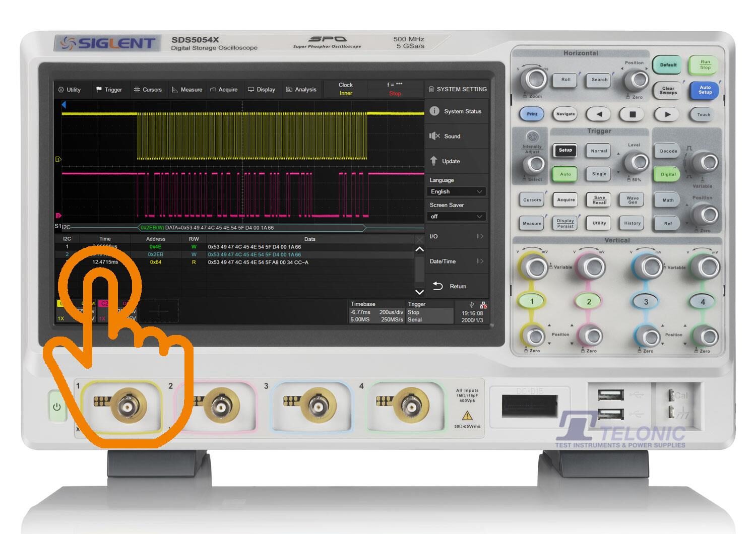Toggle the Sound setting
The height and width of the screenshot is (534, 756).
click(x=457, y=136)
